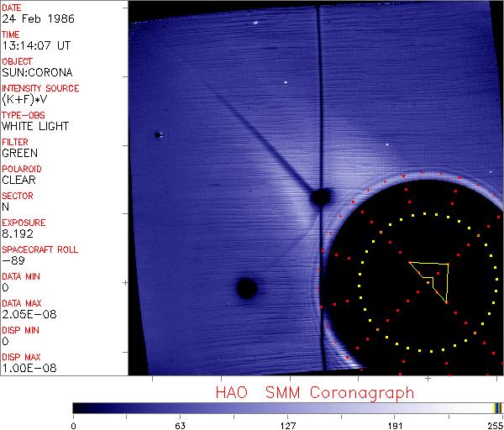The image size is (504, 430).
Task: Click the date value 24 Feb 1986
Action: [34, 18]
